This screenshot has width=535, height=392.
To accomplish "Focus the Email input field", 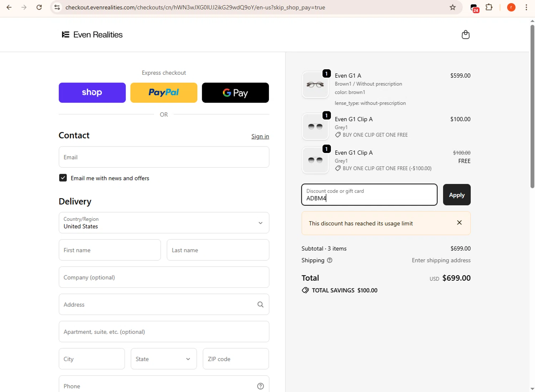I will [164, 157].
